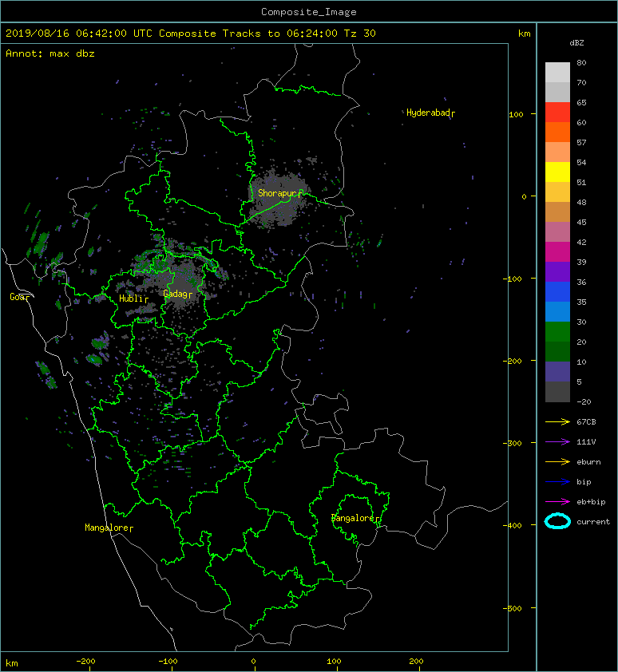
Task: Click the radar echo cluster around Gadag
Action: tap(182, 281)
